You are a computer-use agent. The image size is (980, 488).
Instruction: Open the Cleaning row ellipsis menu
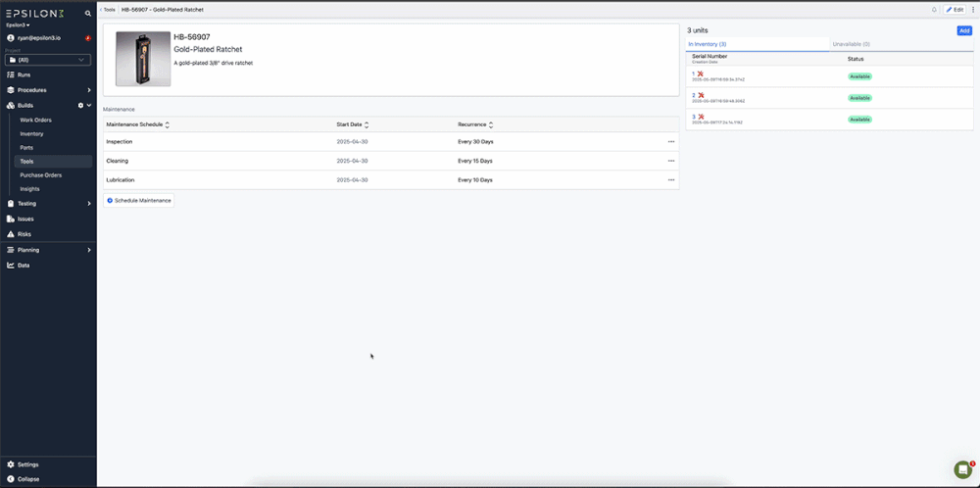coord(671,162)
